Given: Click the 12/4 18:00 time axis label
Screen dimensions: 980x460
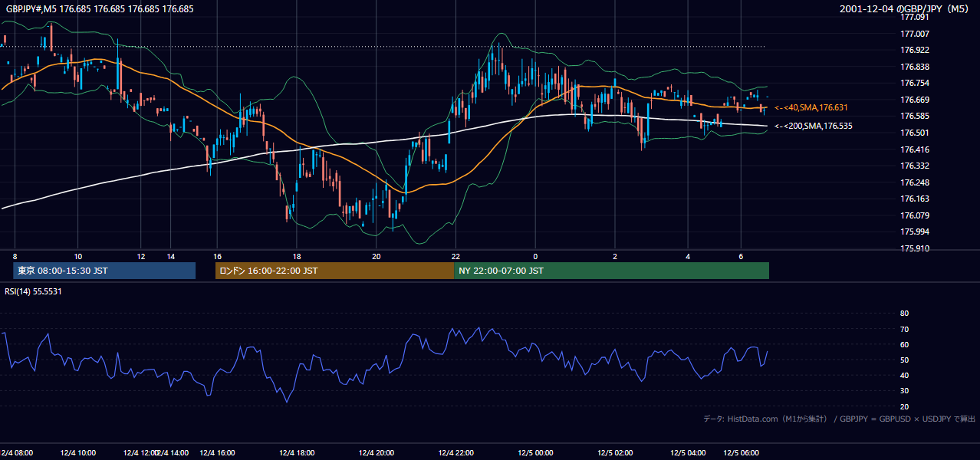Looking at the screenshot, I should tap(297, 453).
